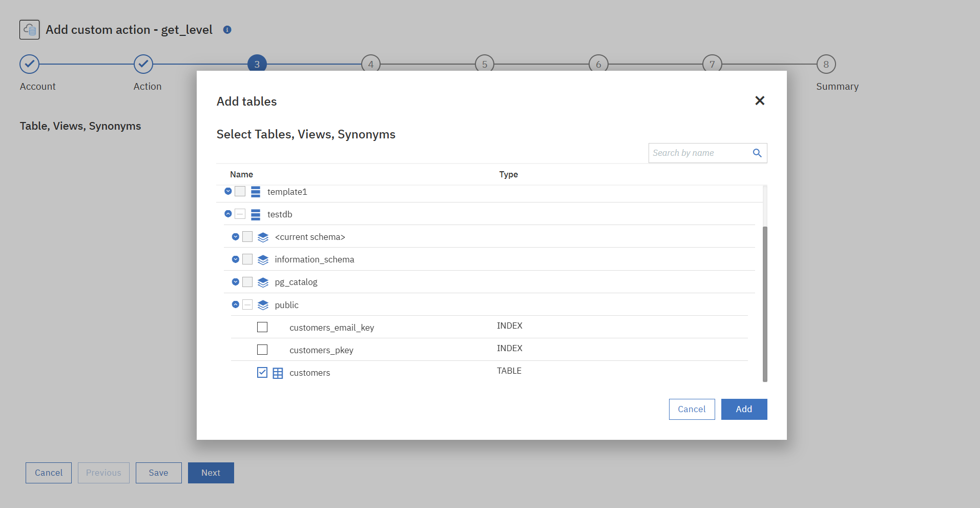Expand the information_schema node
The width and height of the screenshot is (980, 508).
236,259
